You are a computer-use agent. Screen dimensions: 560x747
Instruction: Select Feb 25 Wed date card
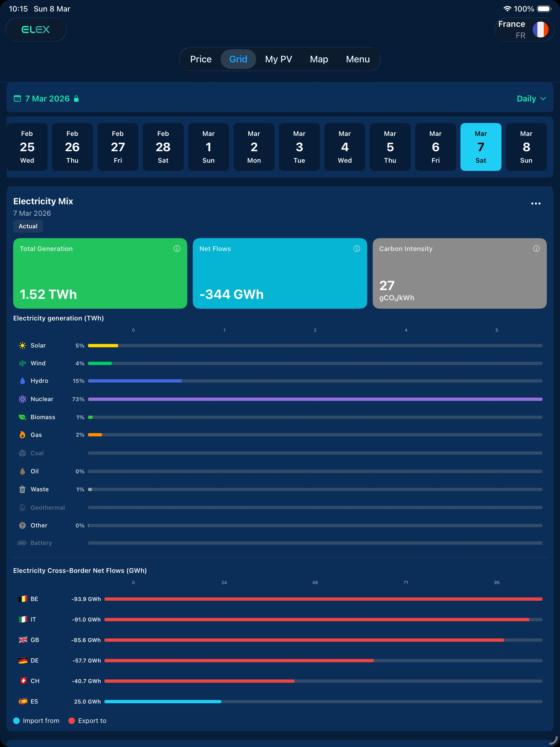tap(27, 147)
